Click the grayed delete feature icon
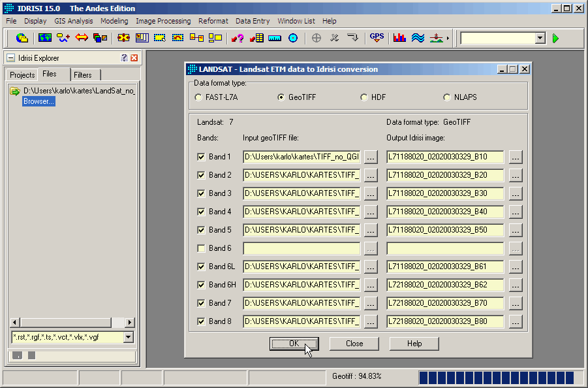The height and width of the screenshot is (388, 588). [x=335, y=38]
